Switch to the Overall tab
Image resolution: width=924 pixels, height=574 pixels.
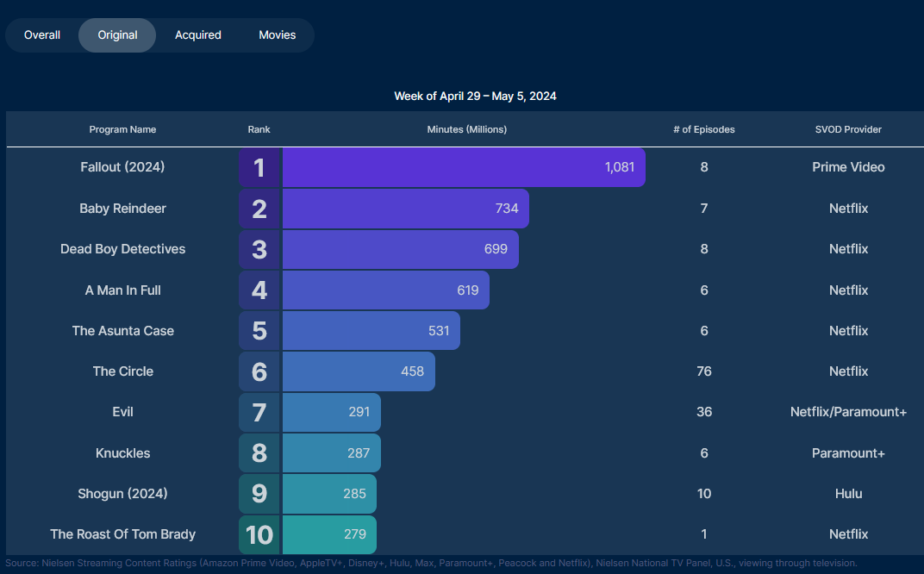(x=42, y=35)
